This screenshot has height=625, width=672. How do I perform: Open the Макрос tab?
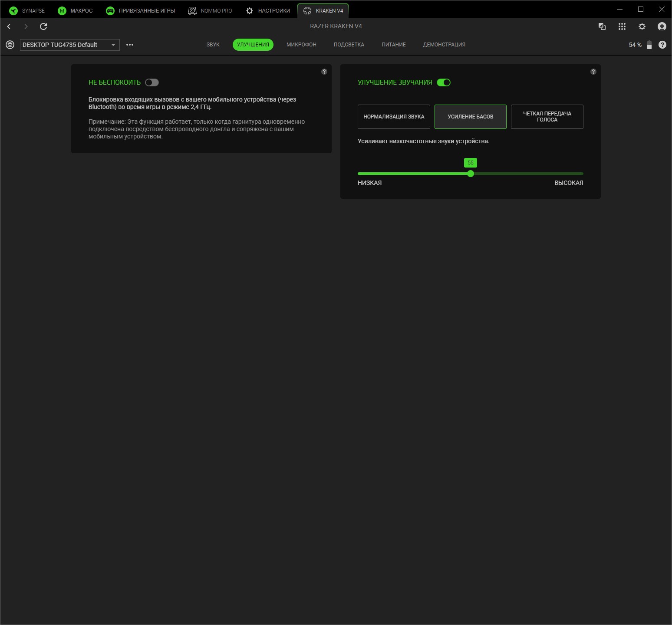(76, 11)
